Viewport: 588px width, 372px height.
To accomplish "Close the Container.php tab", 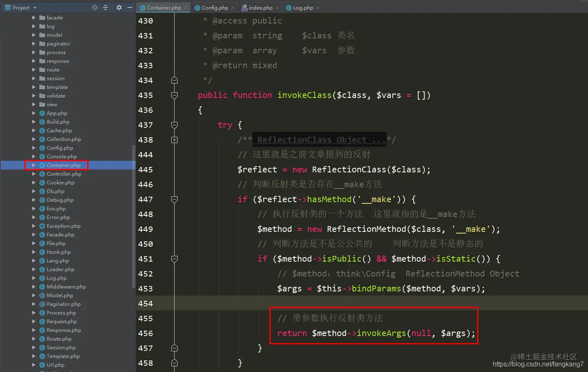I will [185, 7].
